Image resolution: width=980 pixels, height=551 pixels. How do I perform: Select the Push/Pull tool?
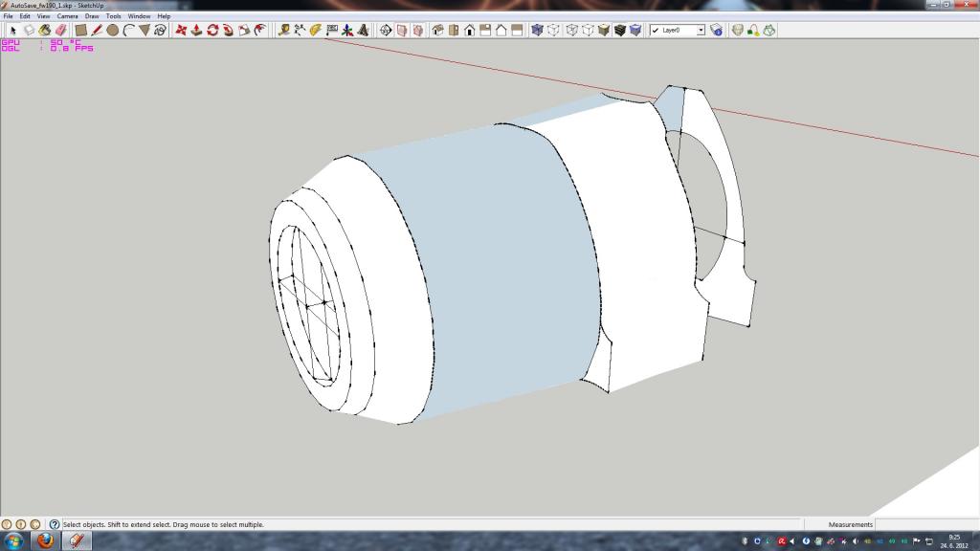[196, 30]
